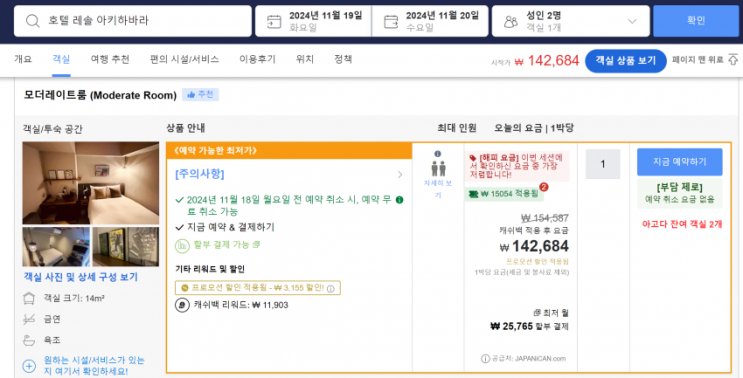Click the room size icon beside 14m²
Viewport: 743px width, 378px height.
pos(29,298)
